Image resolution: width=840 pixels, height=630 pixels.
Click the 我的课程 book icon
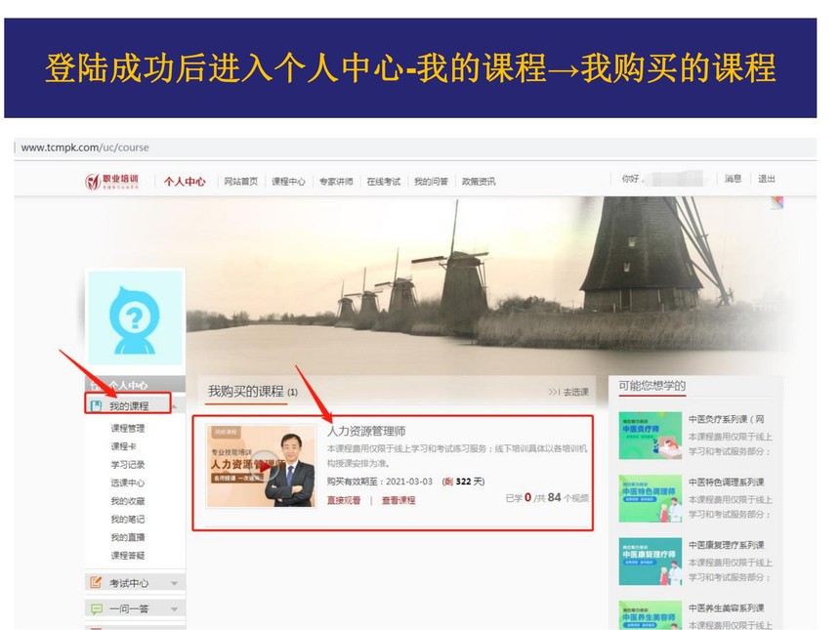click(97, 405)
